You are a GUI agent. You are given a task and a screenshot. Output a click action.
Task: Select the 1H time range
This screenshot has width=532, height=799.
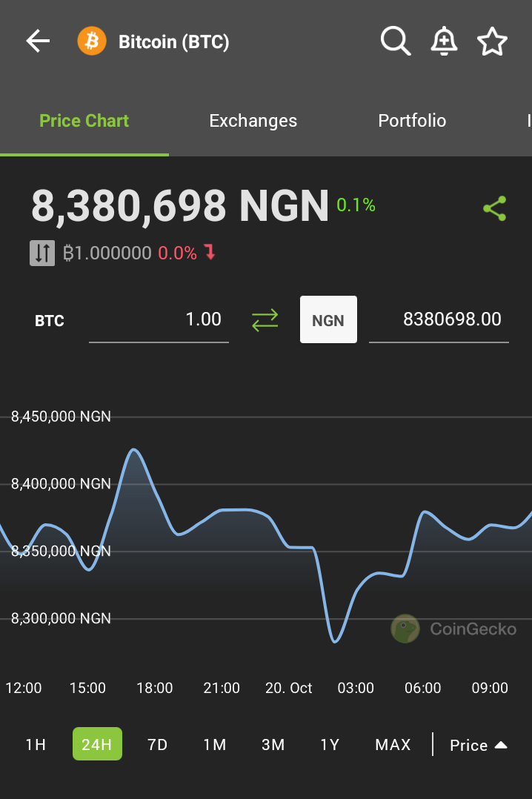(36, 744)
